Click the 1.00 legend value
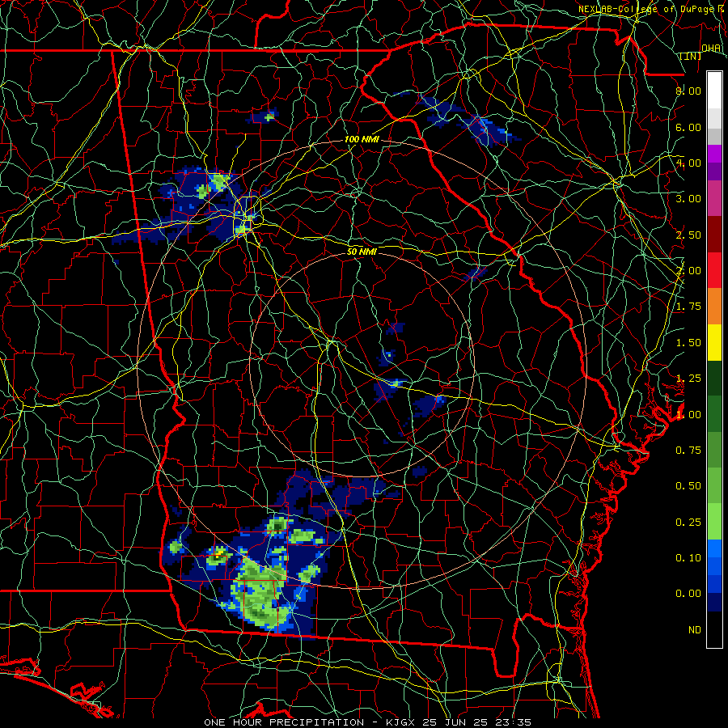728x728 pixels. pos(688,415)
